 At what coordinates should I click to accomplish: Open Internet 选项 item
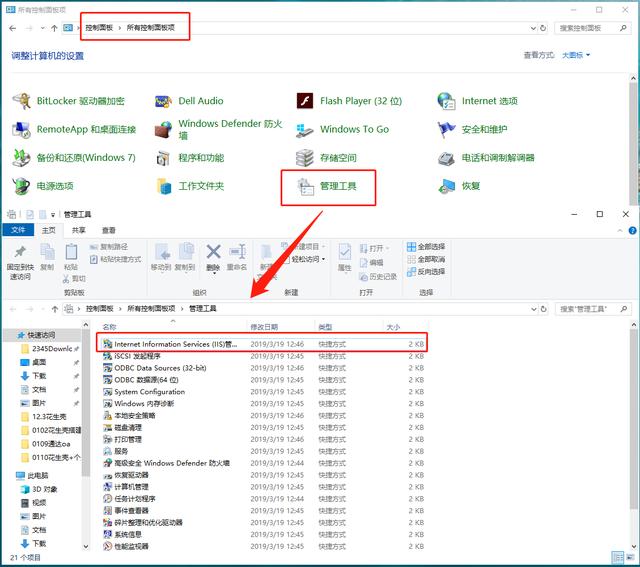pyautogui.click(x=478, y=101)
